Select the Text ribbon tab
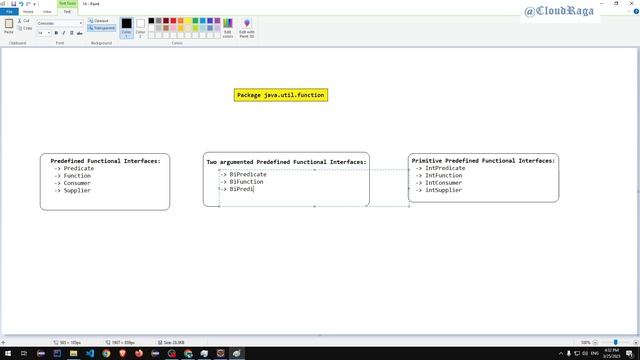Screen dimensions: 640x360 pos(67,11)
